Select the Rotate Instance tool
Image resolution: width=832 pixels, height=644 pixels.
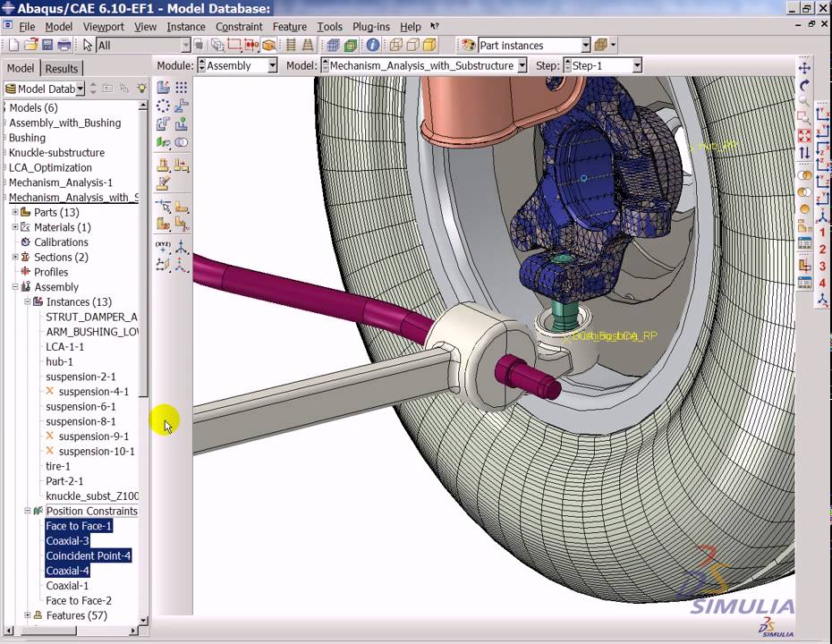click(163, 124)
